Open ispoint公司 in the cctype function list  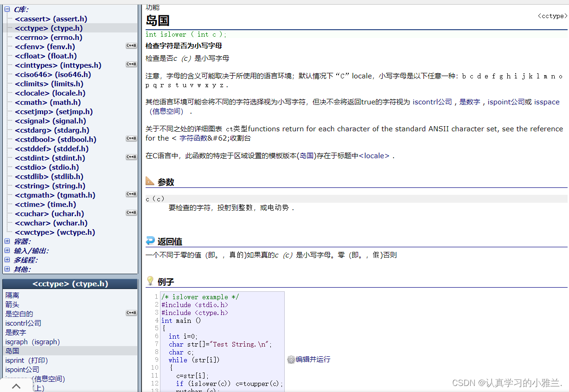(x=22, y=370)
